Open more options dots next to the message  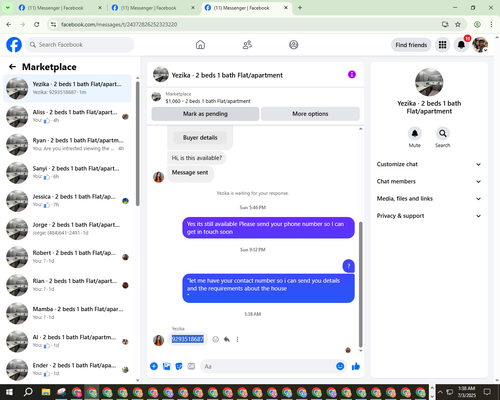pyautogui.click(x=237, y=339)
